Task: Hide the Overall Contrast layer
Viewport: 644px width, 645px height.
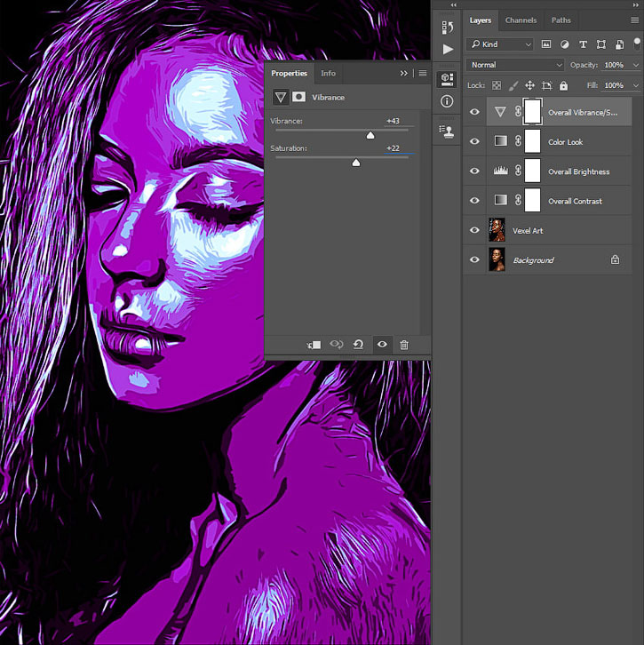Action: 474,200
